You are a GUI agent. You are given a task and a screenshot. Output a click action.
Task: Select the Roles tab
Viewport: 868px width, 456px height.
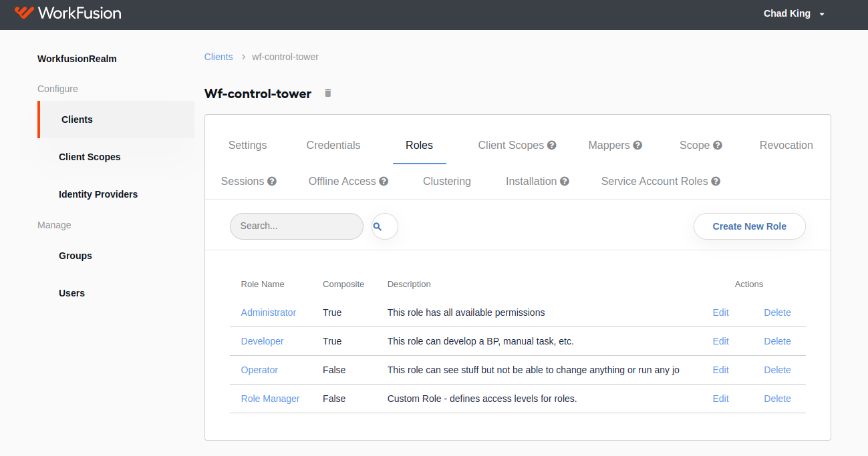(x=419, y=145)
